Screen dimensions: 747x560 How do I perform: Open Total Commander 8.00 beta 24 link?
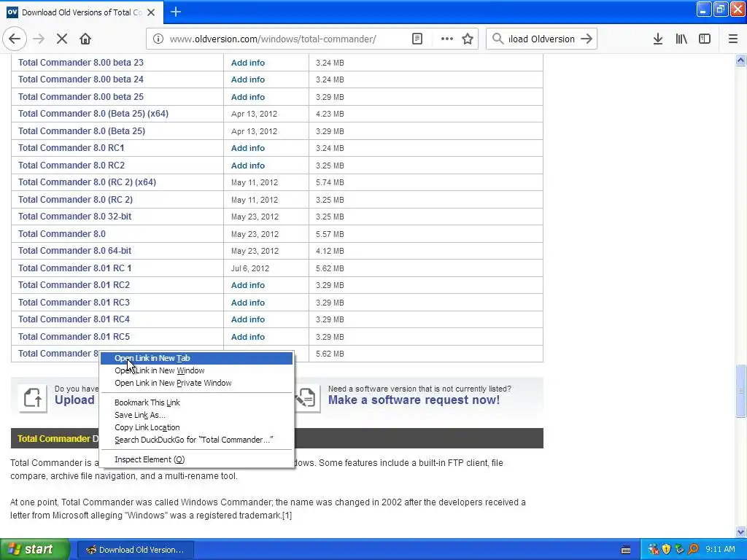[x=80, y=79]
